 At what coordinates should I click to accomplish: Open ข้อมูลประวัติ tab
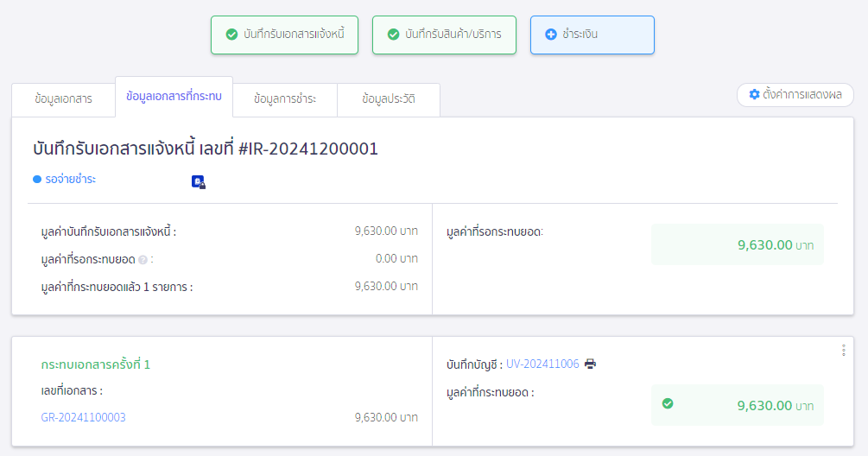pyautogui.click(x=388, y=99)
